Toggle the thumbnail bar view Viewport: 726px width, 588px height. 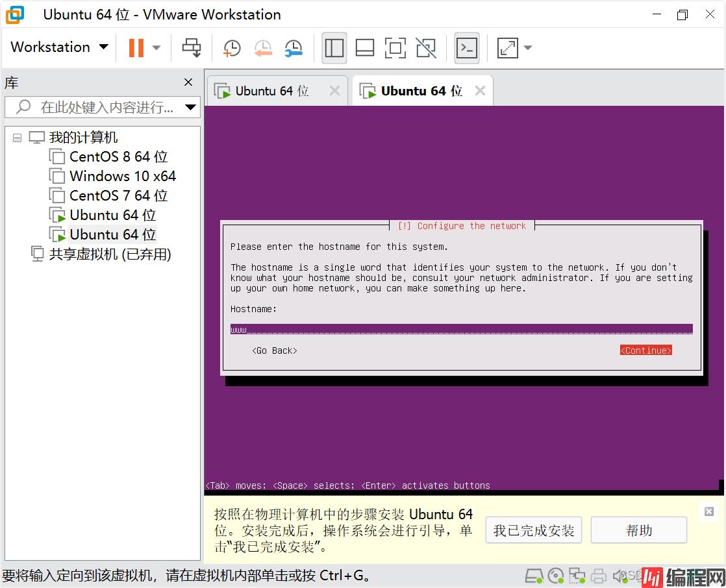point(365,47)
